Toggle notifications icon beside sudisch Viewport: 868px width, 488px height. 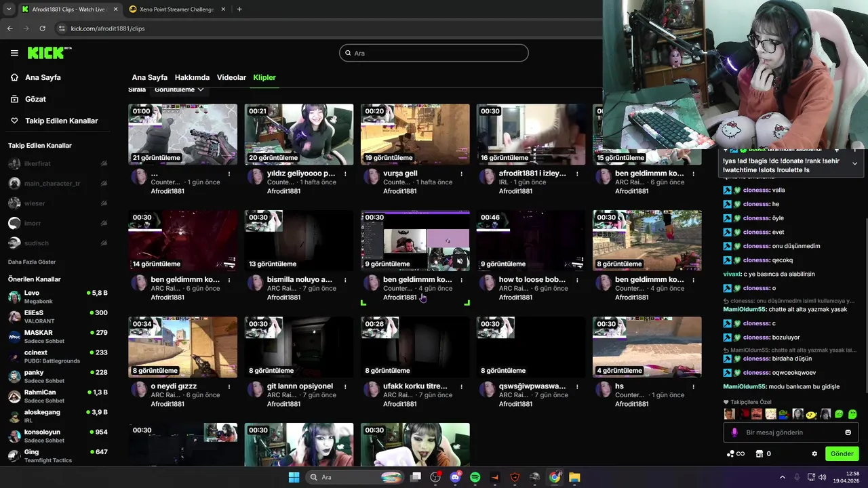pos(104,243)
